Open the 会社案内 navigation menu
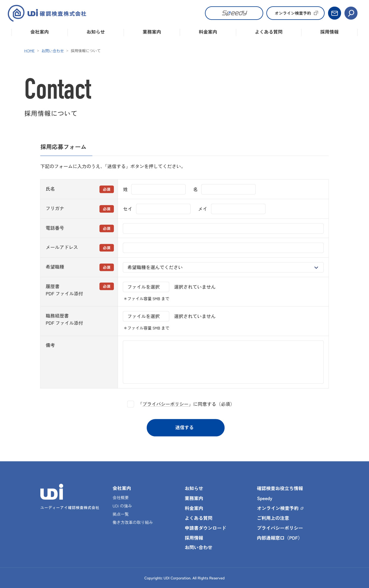This screenshot has width=369, height=588. pyautogui.click(x=39, y=32)
